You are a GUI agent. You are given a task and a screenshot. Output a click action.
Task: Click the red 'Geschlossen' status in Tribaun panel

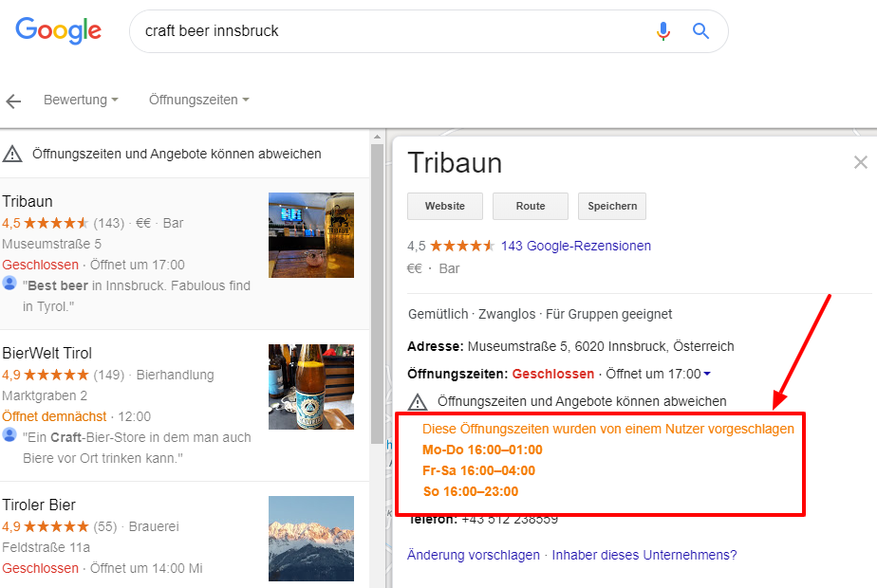[x=553, y=374]
